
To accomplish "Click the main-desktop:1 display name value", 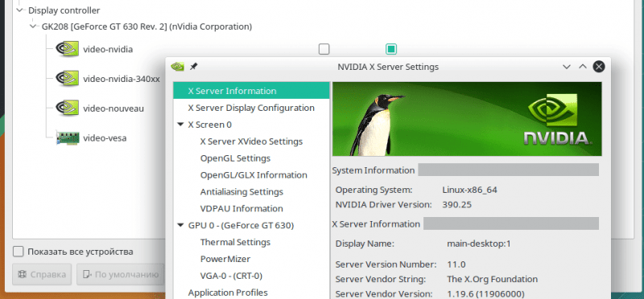I will point(478,244).
